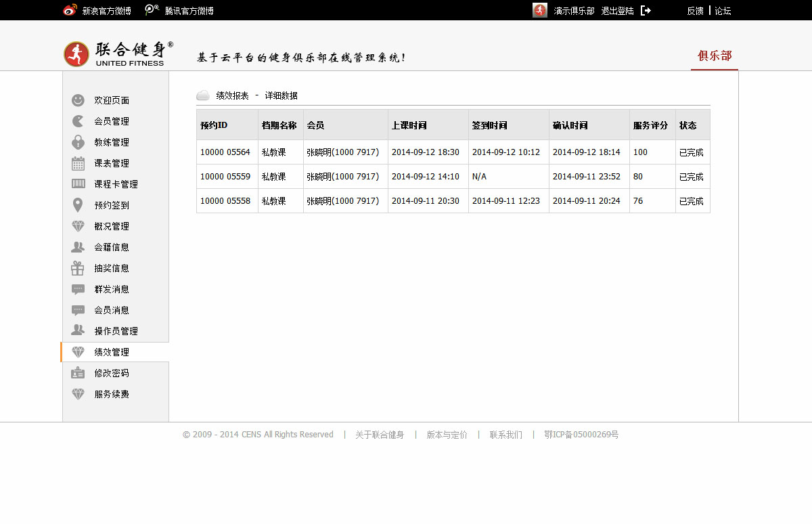The height and width of the screenshot is (524, 812).
Task: Switch to the 俱乐部 tab
Action: click(x=715, y=56)
